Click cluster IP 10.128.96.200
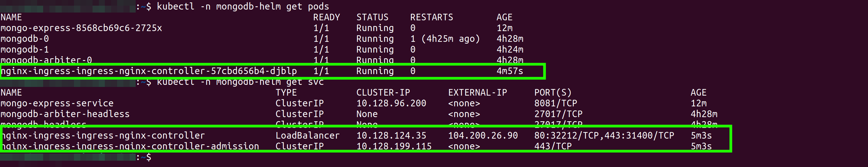The height and width of the screenshot is (167, 868). (x=391, y=103)
